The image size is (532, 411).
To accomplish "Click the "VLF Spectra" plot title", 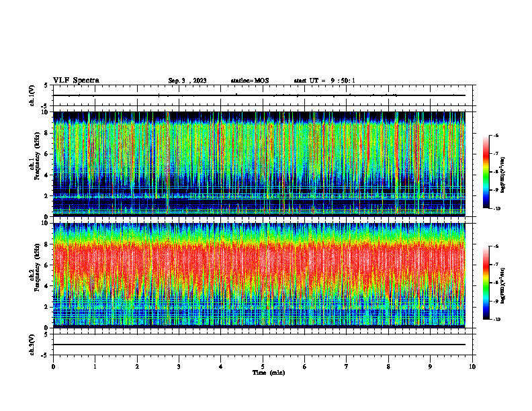I will (x=76, y=81).
